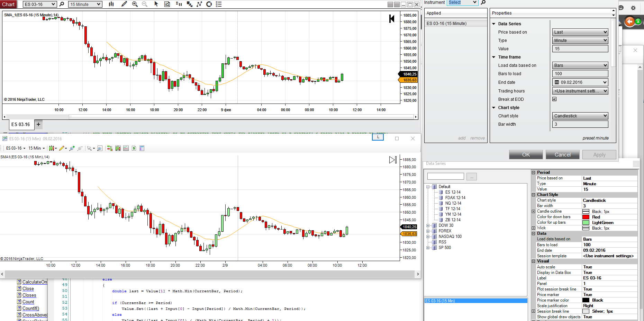Click the Apply button
Image resolution: width=644 pixels, height=321 pixels.
599,155
